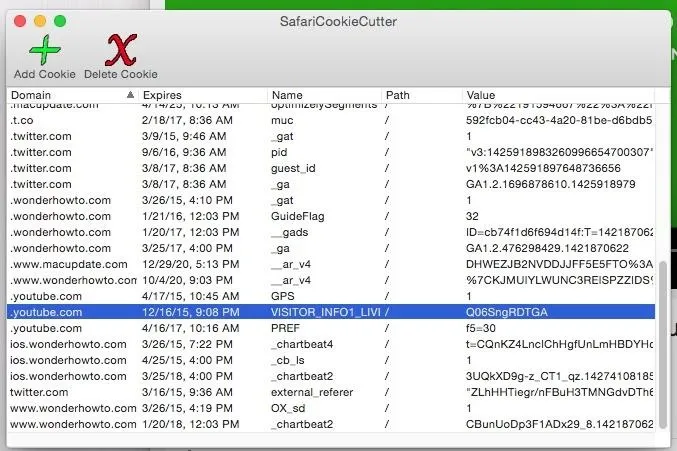Viewport: 677px width, 451px height.
Task: Click the Domain column sort arrow
Action: (130, 95)
